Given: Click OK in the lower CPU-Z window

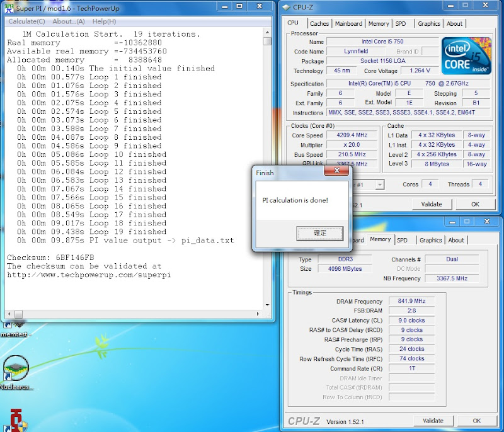Looking at the screenshot, I should 477,421.
